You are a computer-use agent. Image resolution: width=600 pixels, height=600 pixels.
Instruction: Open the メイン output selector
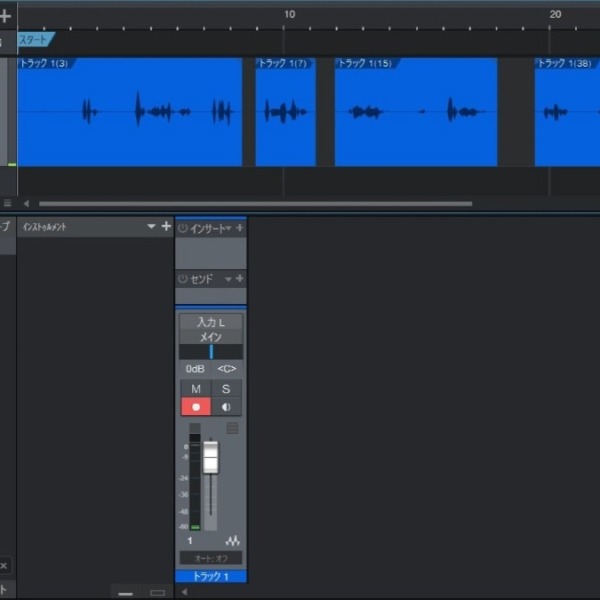click(x=211, y=337)
